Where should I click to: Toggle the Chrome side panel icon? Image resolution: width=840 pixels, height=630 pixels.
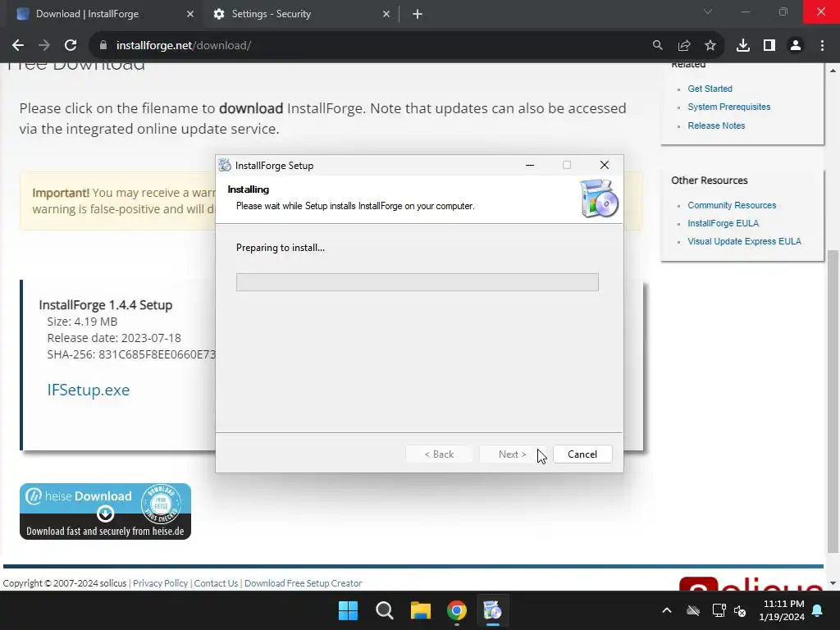(769, 46)
